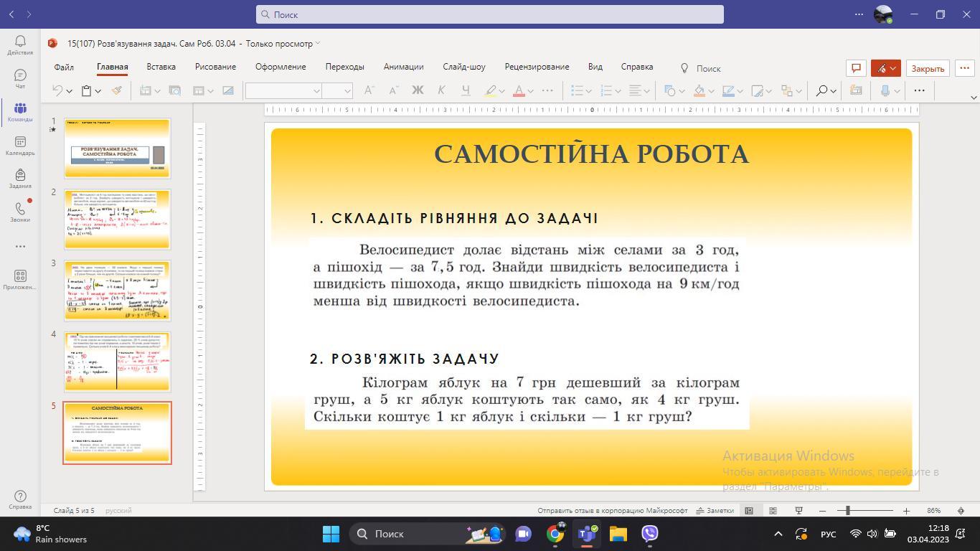Click the designer ideas icon
Image resolution: width=980 pixels, height=551 pixels.
[x=856, y=90]
